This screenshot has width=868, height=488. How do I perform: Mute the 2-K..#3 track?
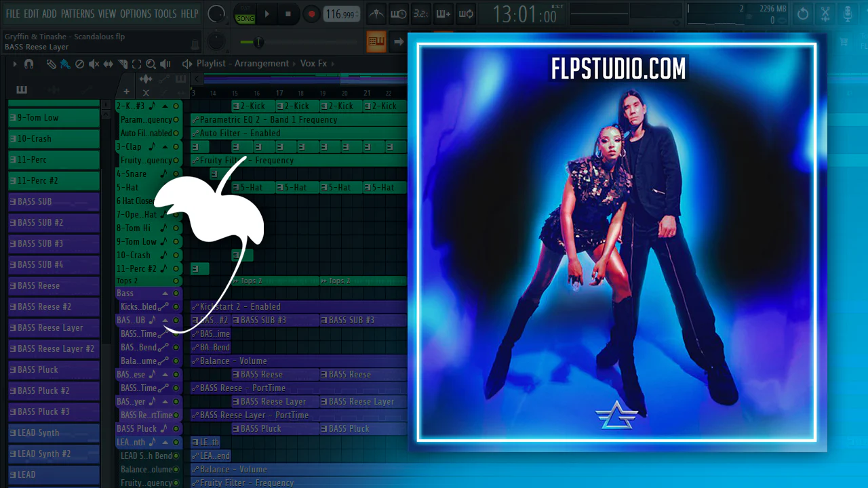tap(176, 106)
